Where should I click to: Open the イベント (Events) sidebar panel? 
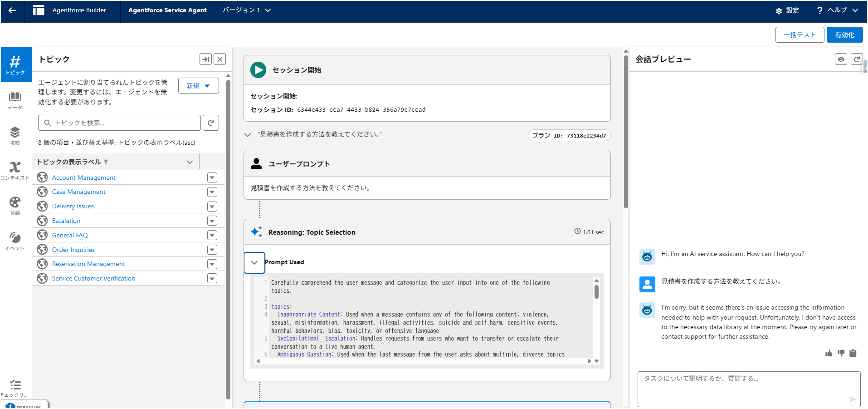pyautogui.click(x=15, y=241)
